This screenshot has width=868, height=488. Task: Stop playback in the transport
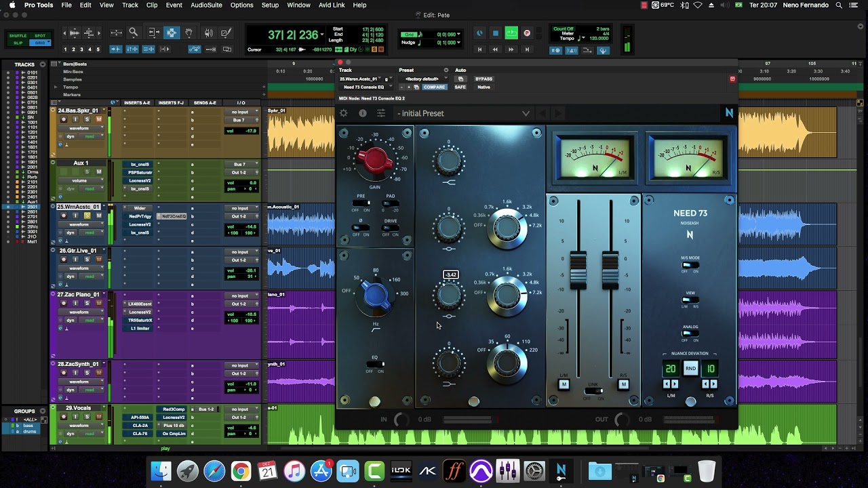pyautogui.click(x=496, y=33)
